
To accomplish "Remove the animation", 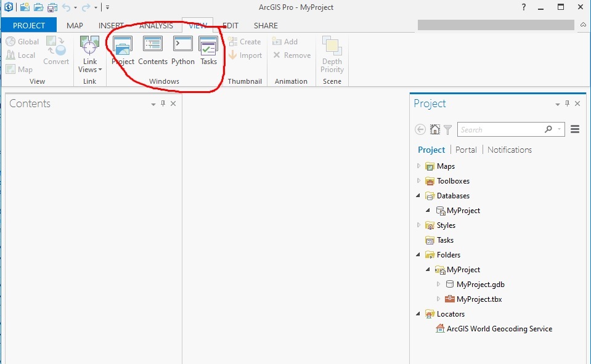I will (x=291, y=55).
